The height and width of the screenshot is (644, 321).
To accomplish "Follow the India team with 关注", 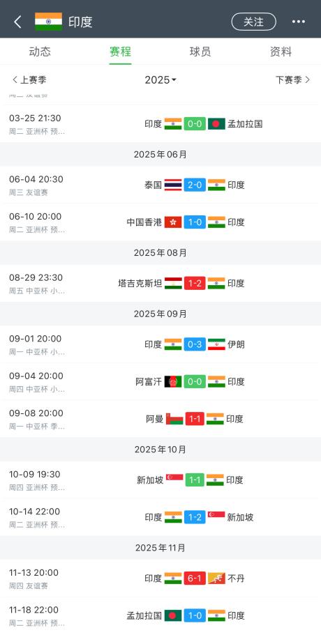I will [x=253, y=22].
